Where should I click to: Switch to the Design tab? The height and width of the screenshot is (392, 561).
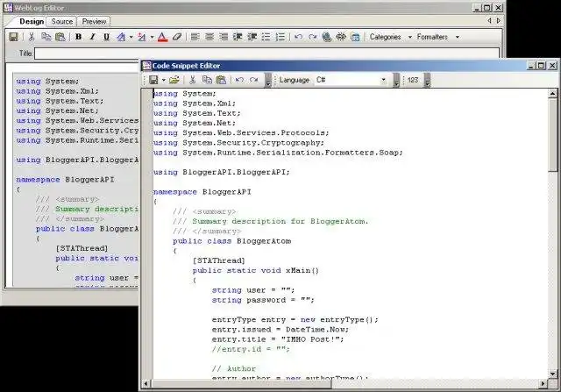click(32, 21)
